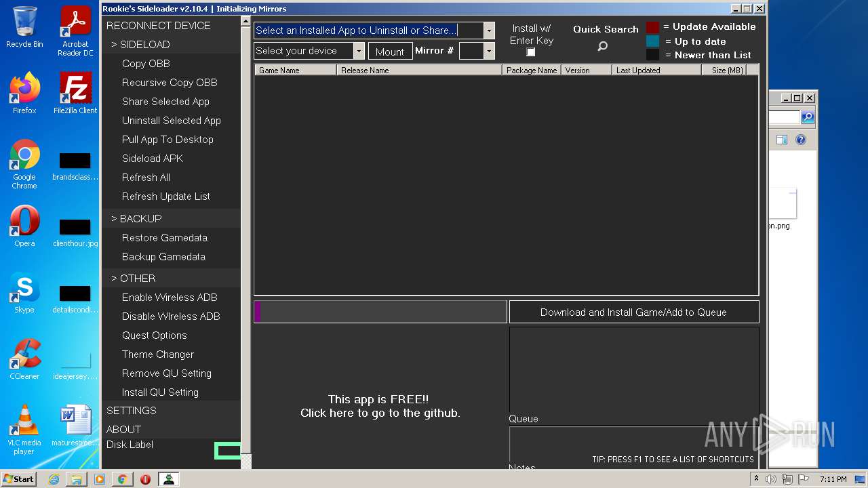Image resolution: width=868 pixels, height=488 pixels.
Task: Open Quest Options
Action: [155, 335]
